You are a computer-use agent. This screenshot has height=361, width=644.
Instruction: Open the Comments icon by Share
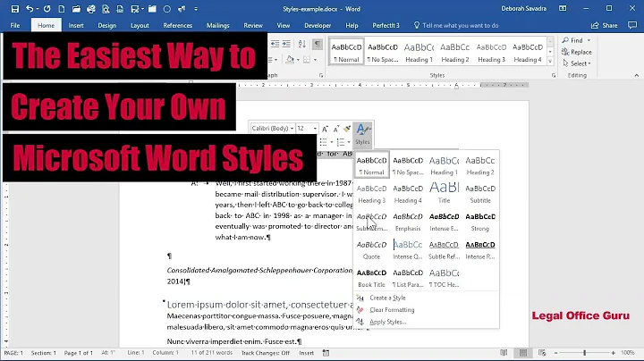(x=632, y=25)
